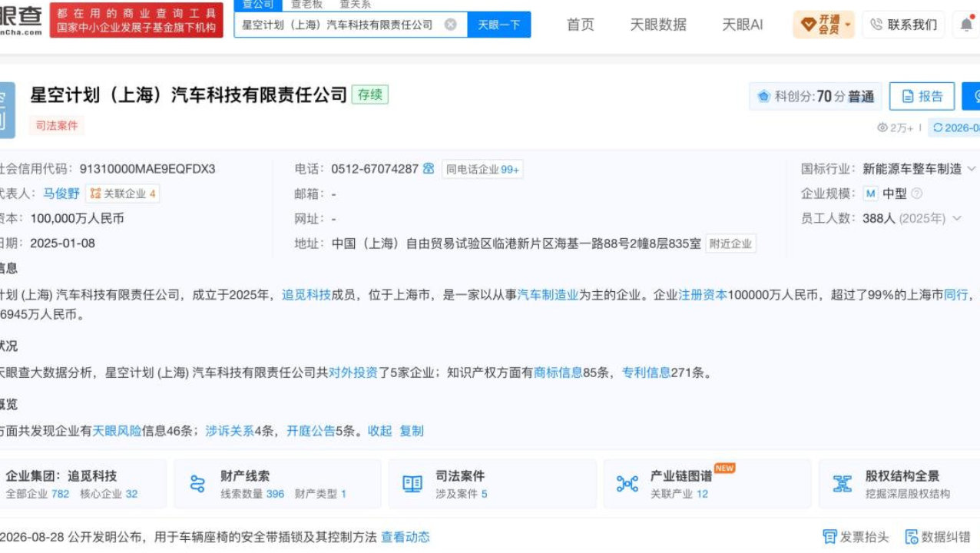Click the 附近企业 button after address
The height and width of the screenshot is (553, 980).
(x=730, y=243)
